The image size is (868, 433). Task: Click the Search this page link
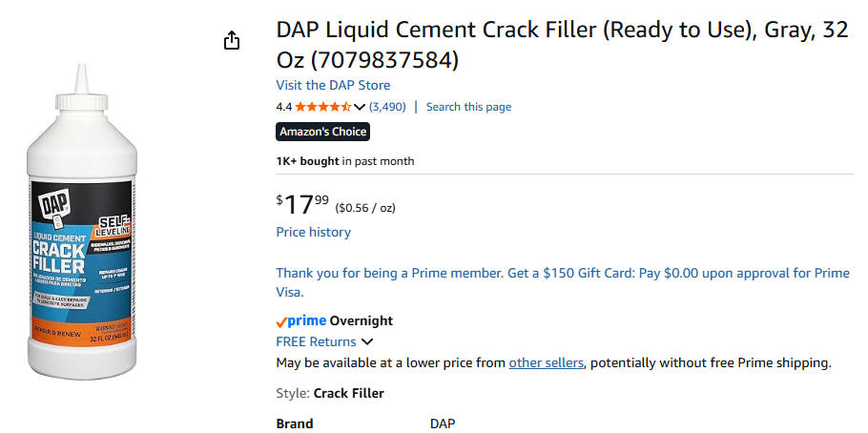468,107
